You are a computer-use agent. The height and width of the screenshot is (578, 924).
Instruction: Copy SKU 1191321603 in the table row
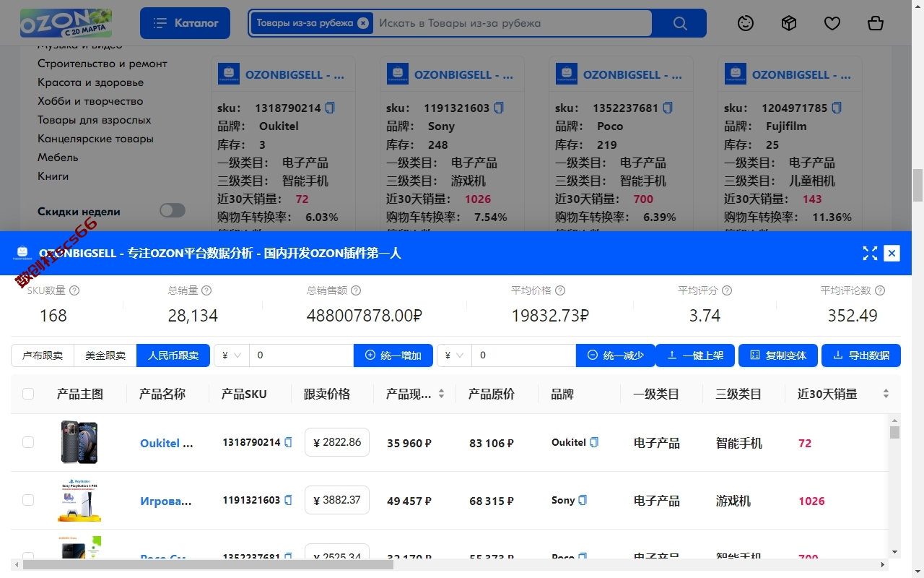pos(289,500)
